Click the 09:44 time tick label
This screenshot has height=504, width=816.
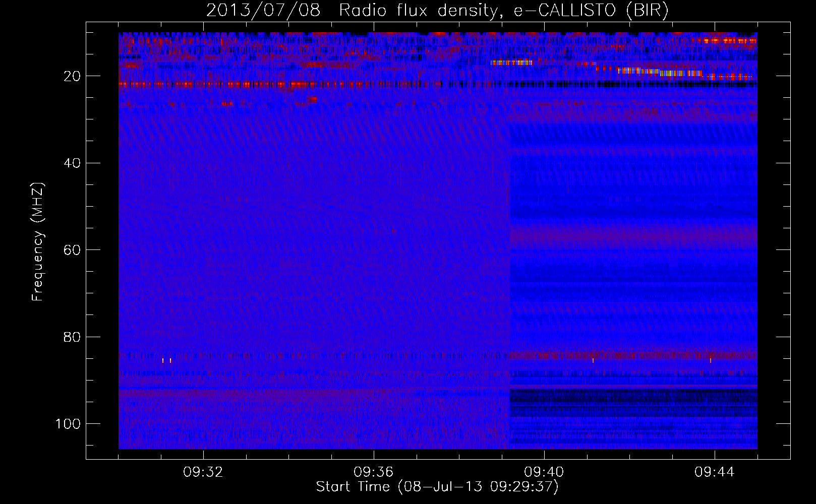pyautogui.click(x=715, y=472)
